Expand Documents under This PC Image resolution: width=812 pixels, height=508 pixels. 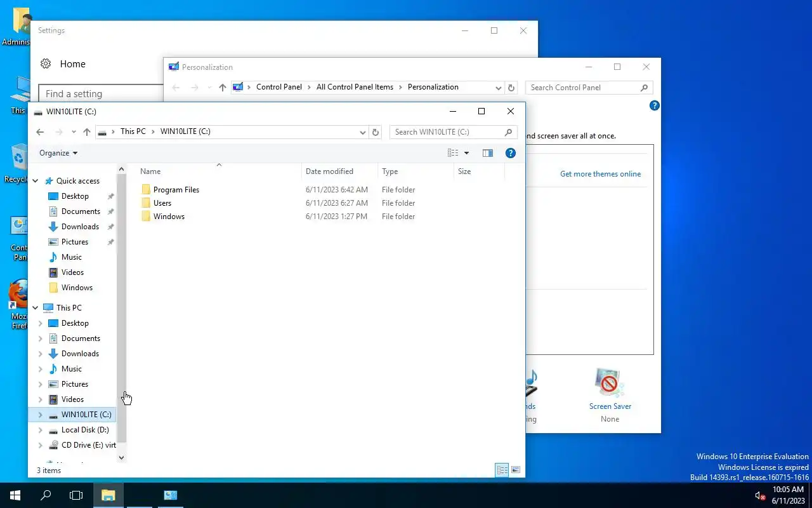click(41, 338)
